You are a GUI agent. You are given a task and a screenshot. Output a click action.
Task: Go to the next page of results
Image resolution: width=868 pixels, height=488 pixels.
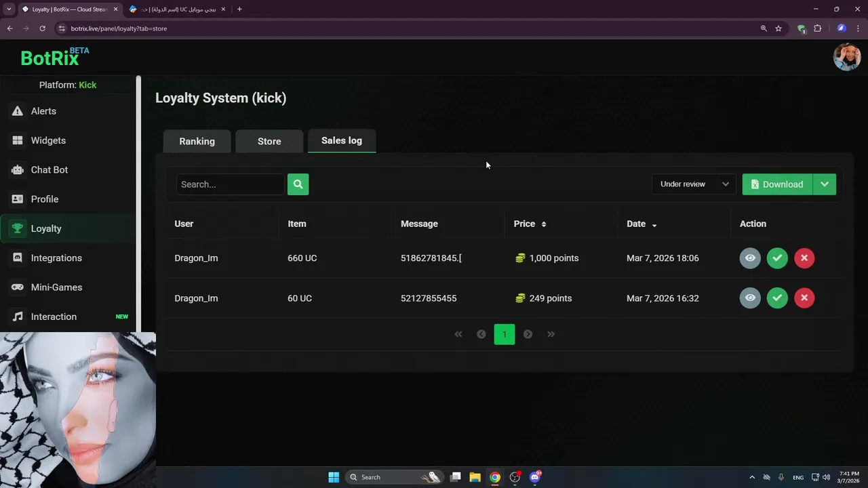click(528, 334)
